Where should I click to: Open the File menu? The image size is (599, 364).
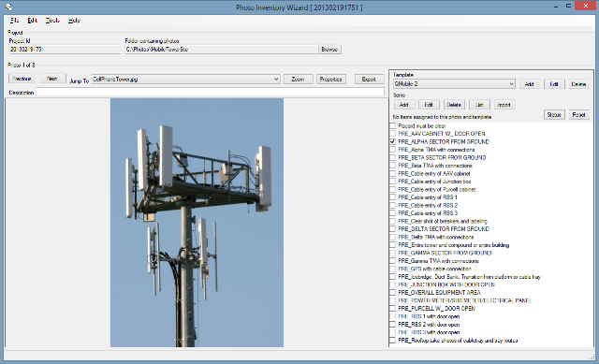click(15, 21)
